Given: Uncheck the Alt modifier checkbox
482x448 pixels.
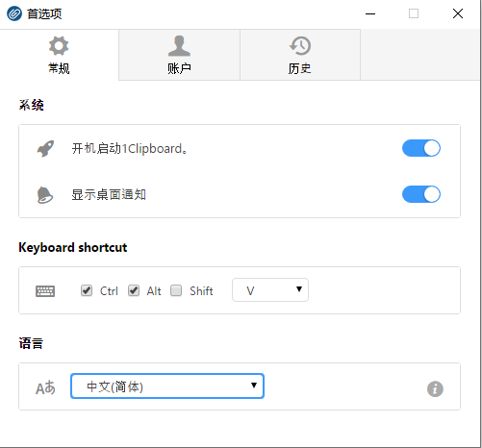Looking at the screenshot, I should click(x=134, y=290).
